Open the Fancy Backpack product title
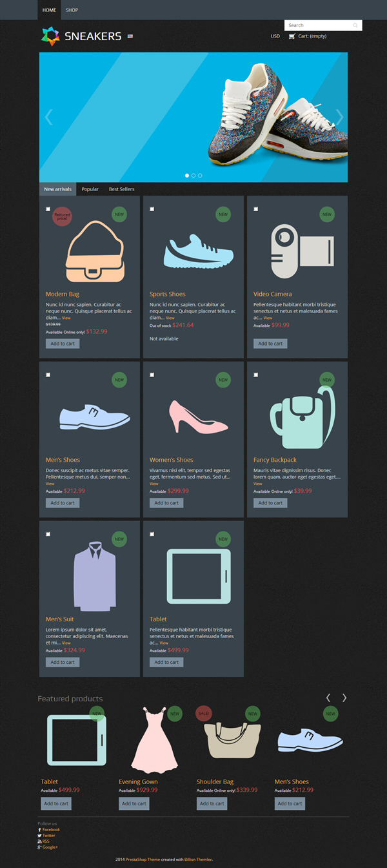Viewport: 387px width, 868px height. (275, 460)
